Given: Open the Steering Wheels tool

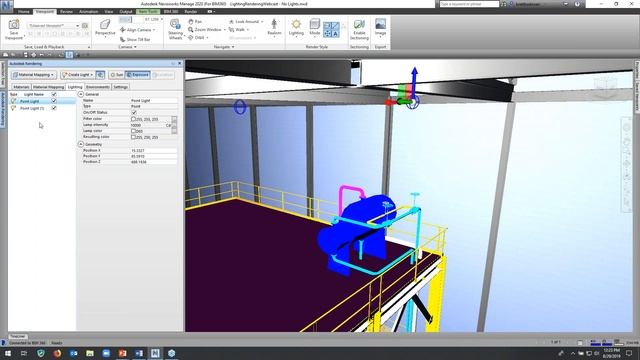Looking at the screenshot, I should click(x=176, y=24).
